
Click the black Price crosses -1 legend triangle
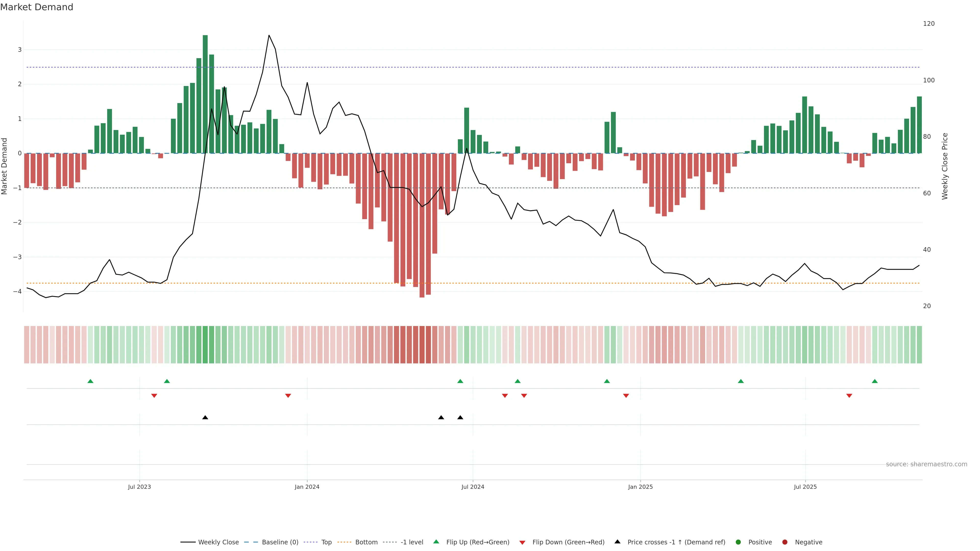click(617, 542)
